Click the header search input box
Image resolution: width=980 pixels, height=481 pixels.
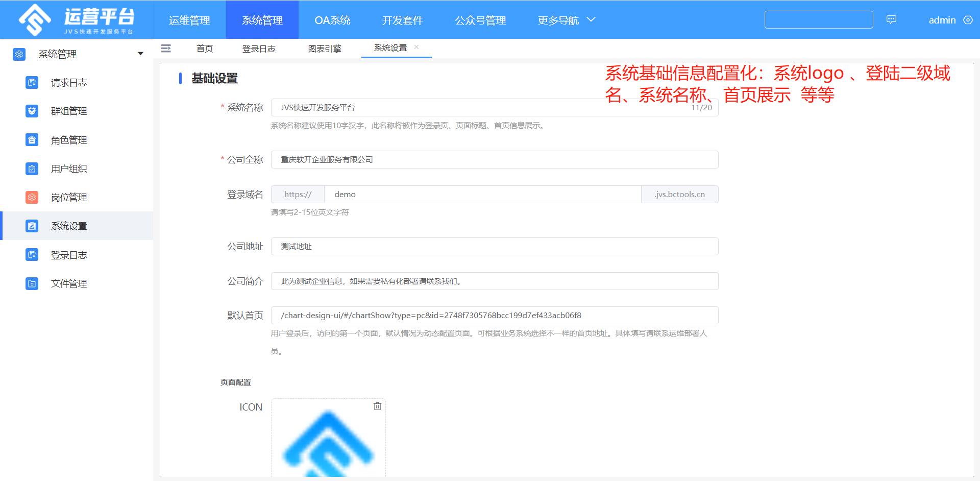pos(819,19)
